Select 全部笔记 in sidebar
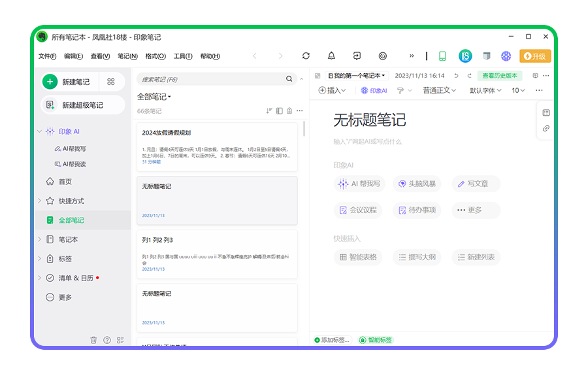The image size is (588, 374). (x=82, y=220)
